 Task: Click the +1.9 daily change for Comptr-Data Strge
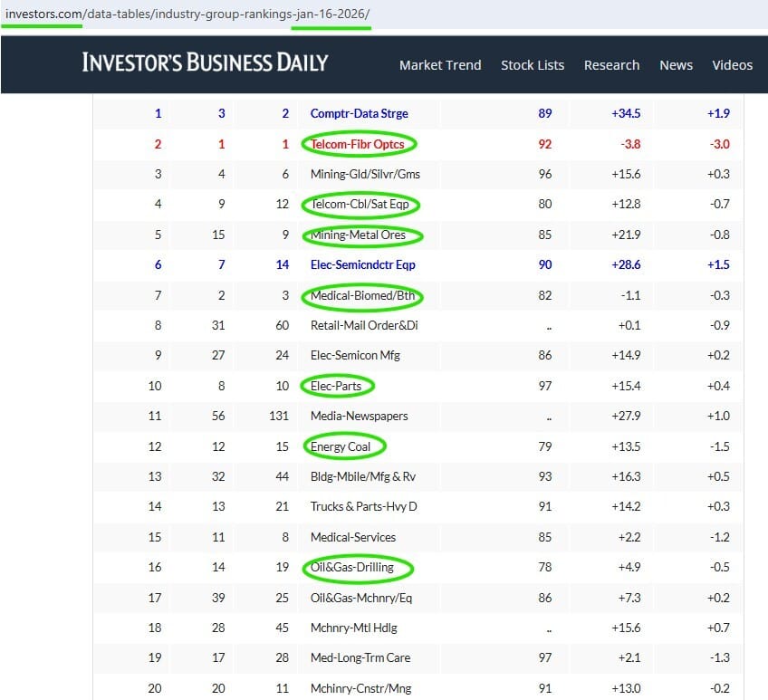click(718, 113)
